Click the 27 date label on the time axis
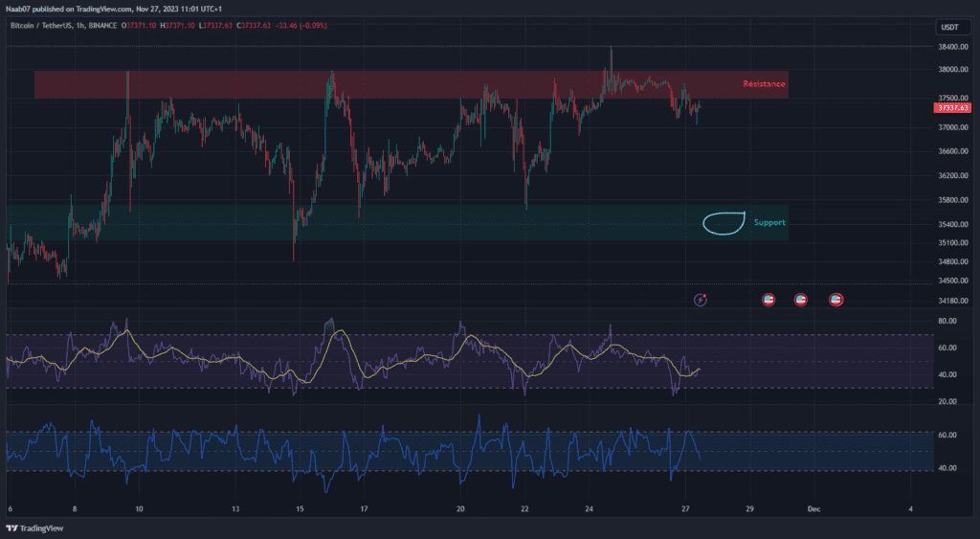 coord(685,509)
